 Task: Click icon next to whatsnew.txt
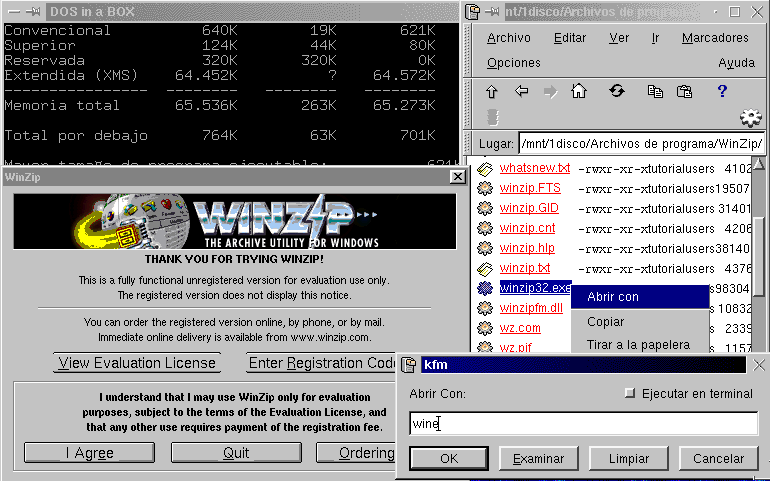[x=485, y=169]
